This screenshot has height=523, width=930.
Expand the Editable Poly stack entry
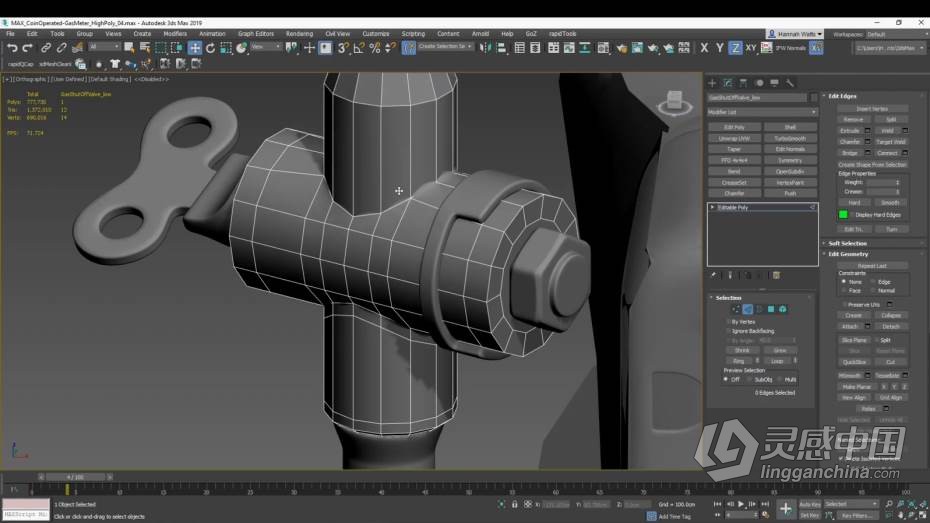tap(712, 208)
